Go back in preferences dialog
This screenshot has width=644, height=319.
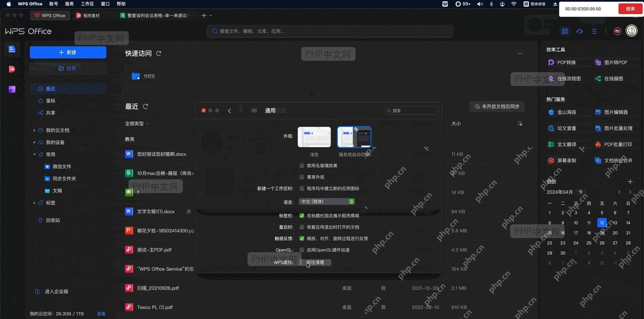click(229, 110)
